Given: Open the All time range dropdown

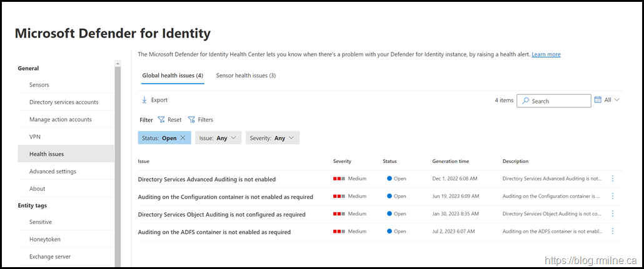Looking at the screenshot, I should click(611, 100).
